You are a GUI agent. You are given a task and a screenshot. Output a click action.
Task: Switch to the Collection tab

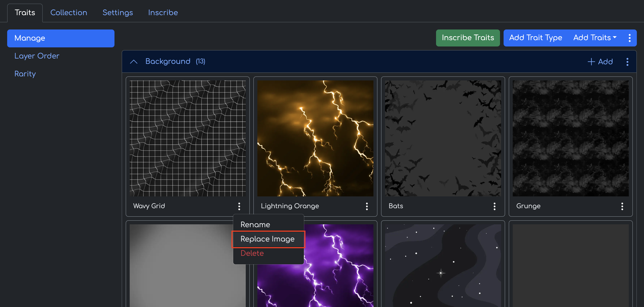click(x=69, y=13)
